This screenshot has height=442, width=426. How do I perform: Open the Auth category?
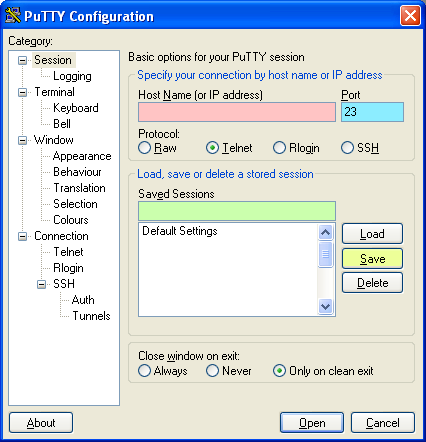pos(83,300)
